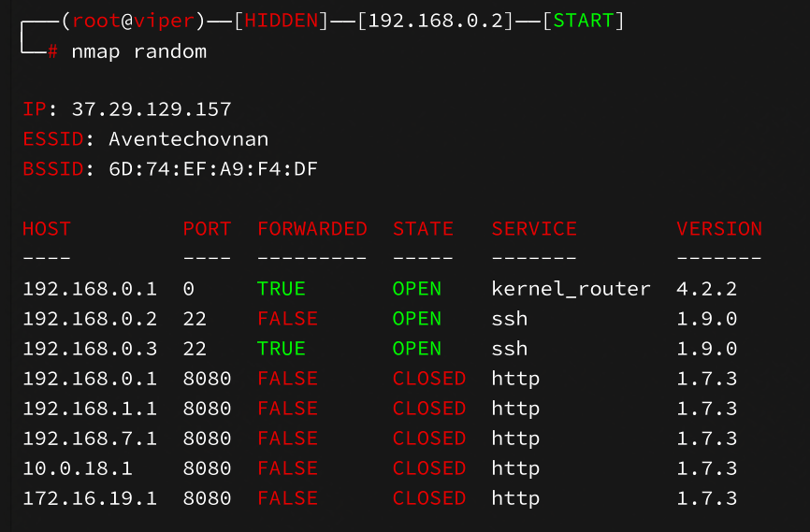
Task: Click the CLOSED state in the 192.168.7.1 row
Action: click(x=429, y=439)
